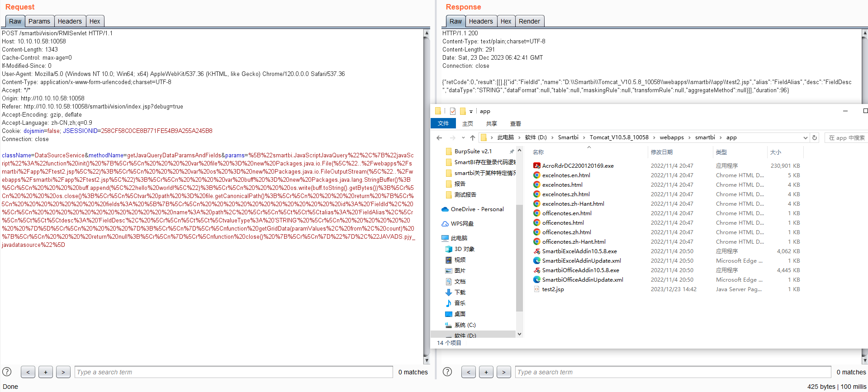Viewport: 868px width, 392px height.
Task: Sort files by 修改日期 column
Action: (662, 152)
